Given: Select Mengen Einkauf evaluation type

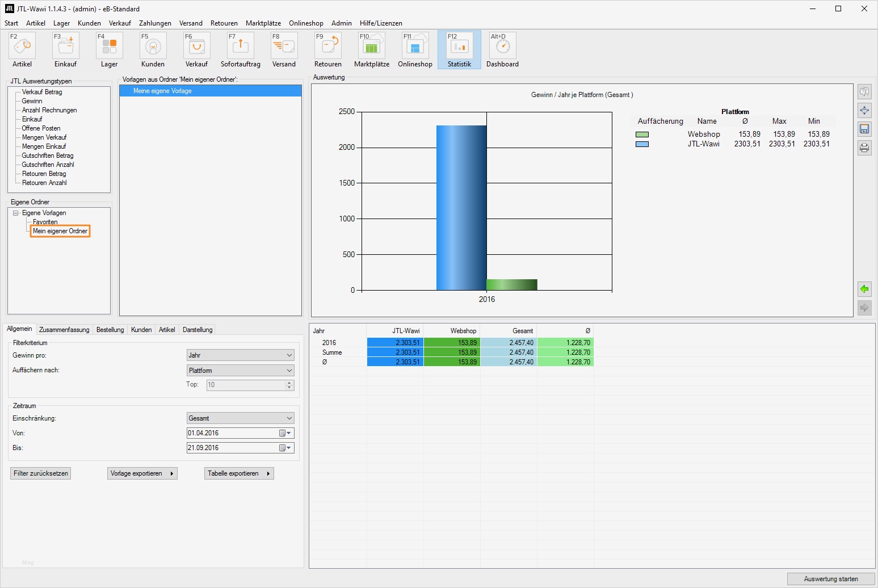Looking at the screenshot, I should [x=44, y=146].
